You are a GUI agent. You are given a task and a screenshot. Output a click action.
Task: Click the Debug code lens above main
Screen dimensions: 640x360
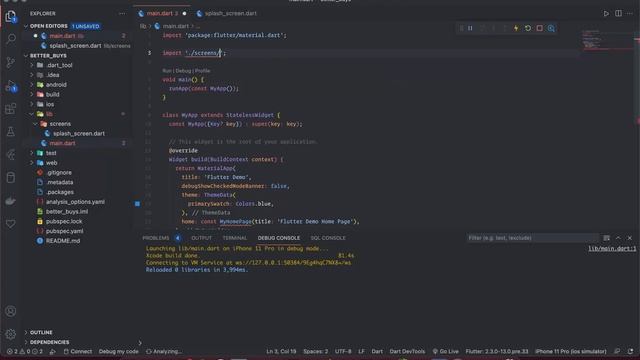tap(183, 71)
